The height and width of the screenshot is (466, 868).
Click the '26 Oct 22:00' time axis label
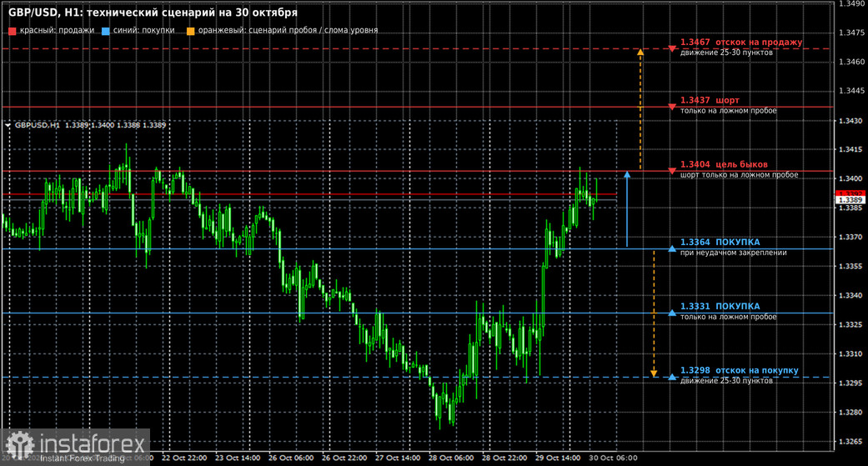(x=344, y=458)
